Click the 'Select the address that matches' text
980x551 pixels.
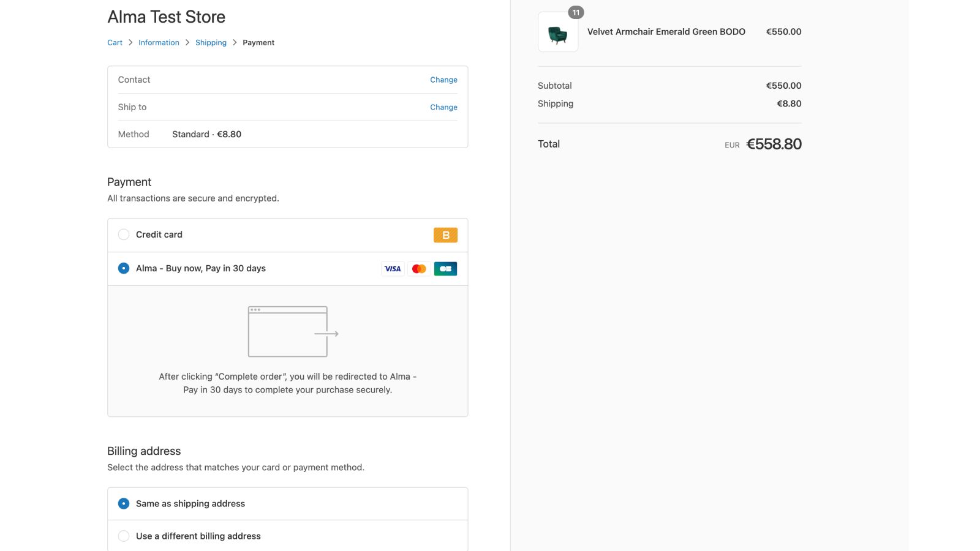(236, 467)
